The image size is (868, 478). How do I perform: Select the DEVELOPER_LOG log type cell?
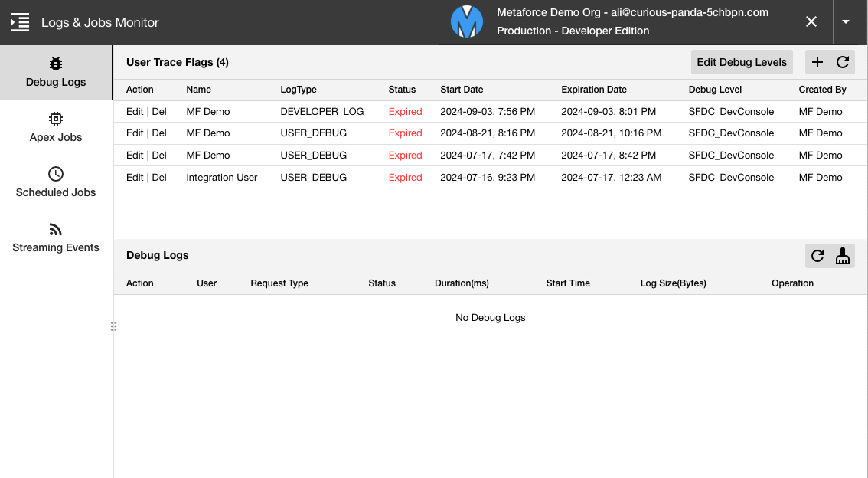[x=322, y=111]
